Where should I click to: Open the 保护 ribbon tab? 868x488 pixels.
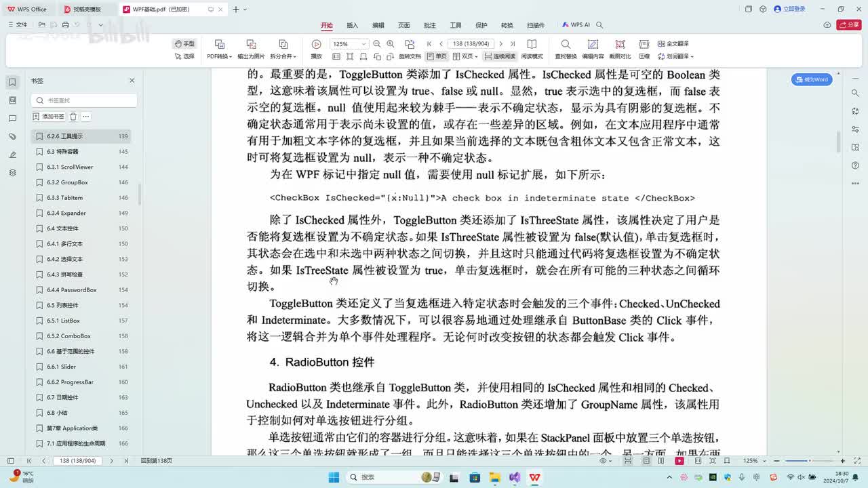[x=481, y=25]
